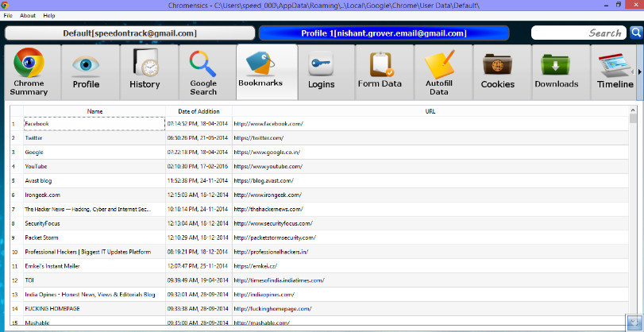Screen dimensions: 644x332
Task: Select the India Opines bookmark name
Action: 94,295
